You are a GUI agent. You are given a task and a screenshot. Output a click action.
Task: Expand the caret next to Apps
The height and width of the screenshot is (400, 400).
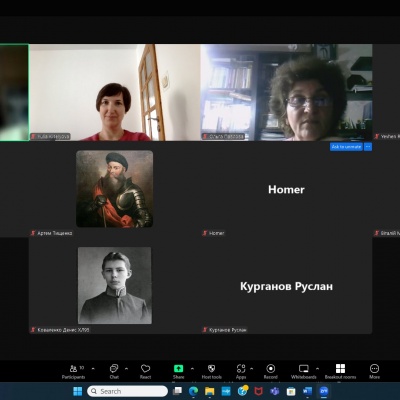coord(252,369)
